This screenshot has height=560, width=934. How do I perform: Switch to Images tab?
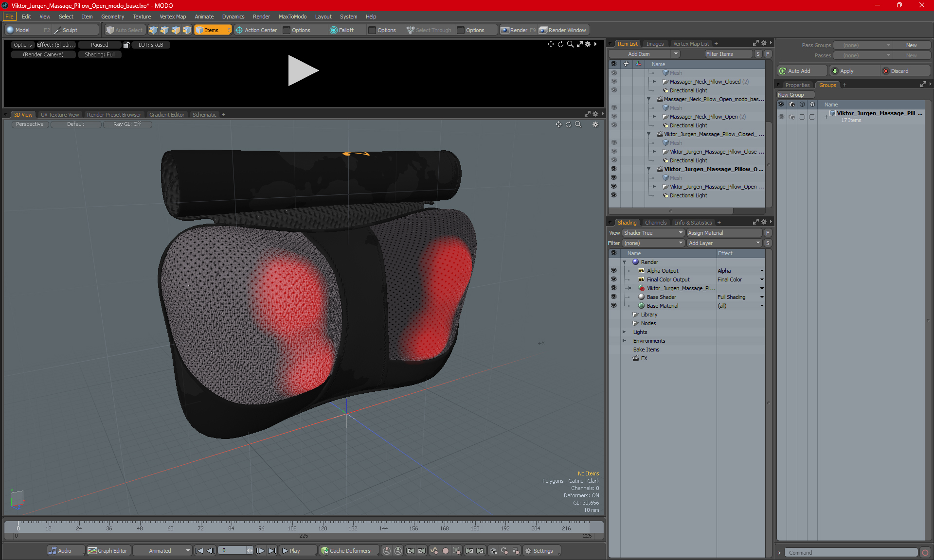[x=655, y=44]
